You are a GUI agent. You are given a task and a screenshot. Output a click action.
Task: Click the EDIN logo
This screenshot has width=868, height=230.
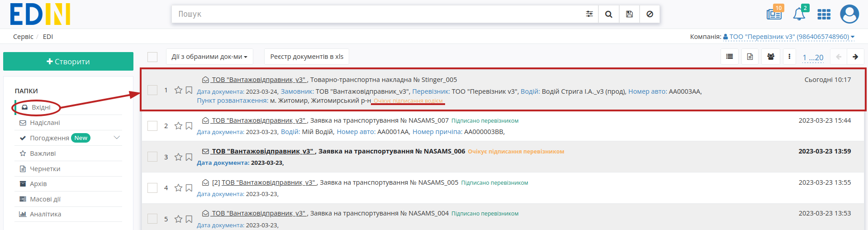click(x=40, y=14)
